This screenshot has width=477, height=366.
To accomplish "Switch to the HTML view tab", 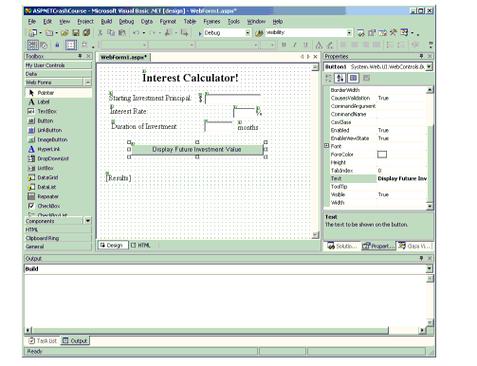I will point(140,245).
